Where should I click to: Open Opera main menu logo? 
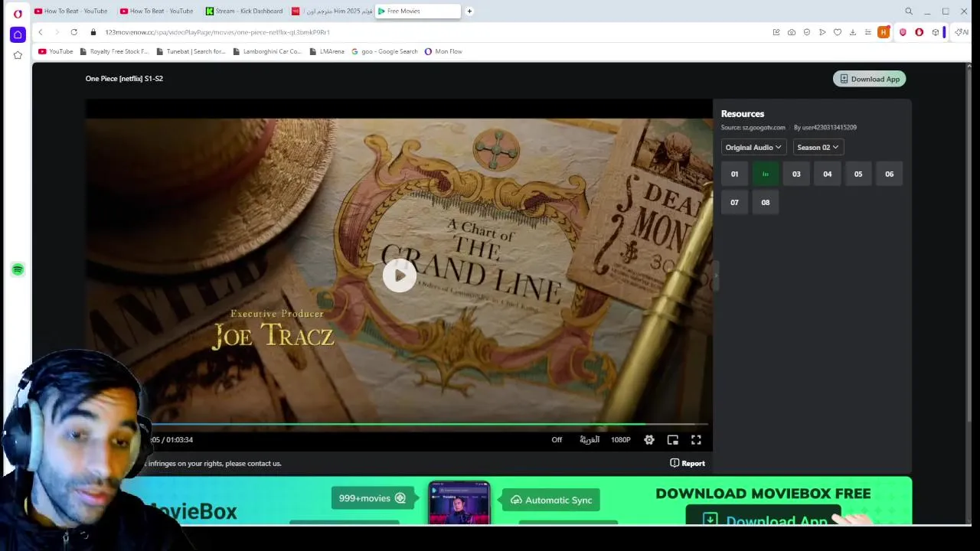[18, 14]
